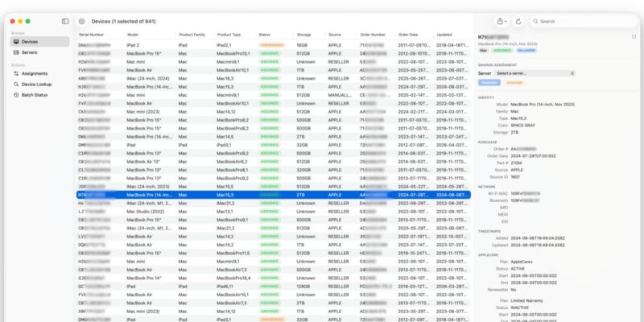Click the 'Mac13,1' product type cell
Screen dimensions: 644x322
[225, 212]
